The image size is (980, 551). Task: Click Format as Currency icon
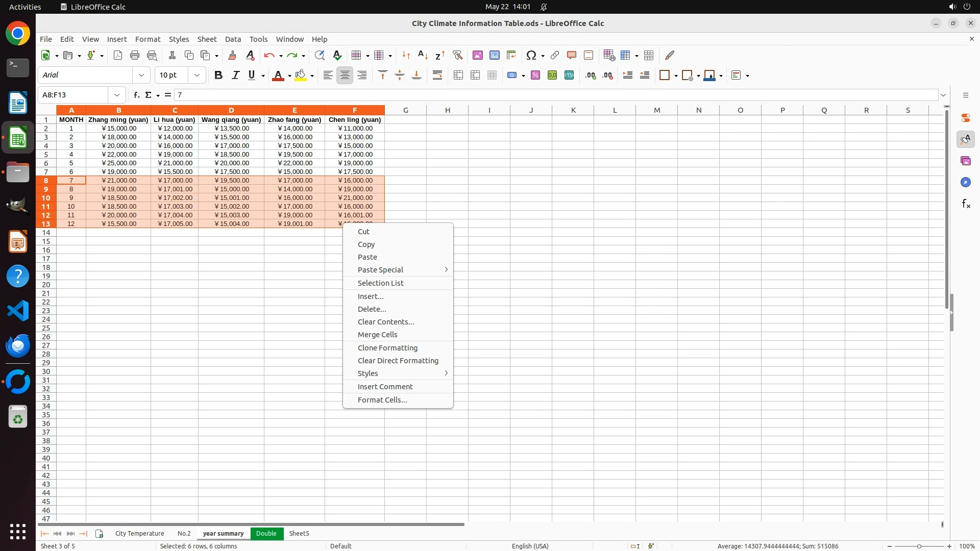click(x=511, y=75)
